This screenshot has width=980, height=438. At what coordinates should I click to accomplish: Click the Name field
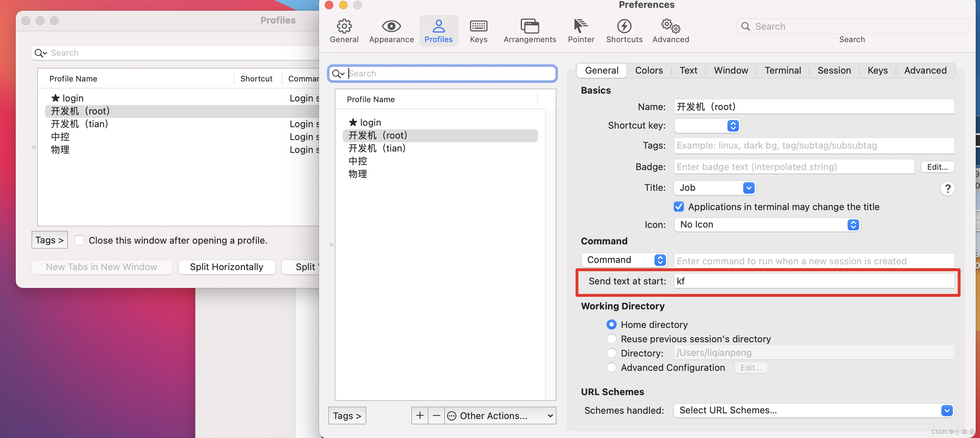(x=813, y=107)
